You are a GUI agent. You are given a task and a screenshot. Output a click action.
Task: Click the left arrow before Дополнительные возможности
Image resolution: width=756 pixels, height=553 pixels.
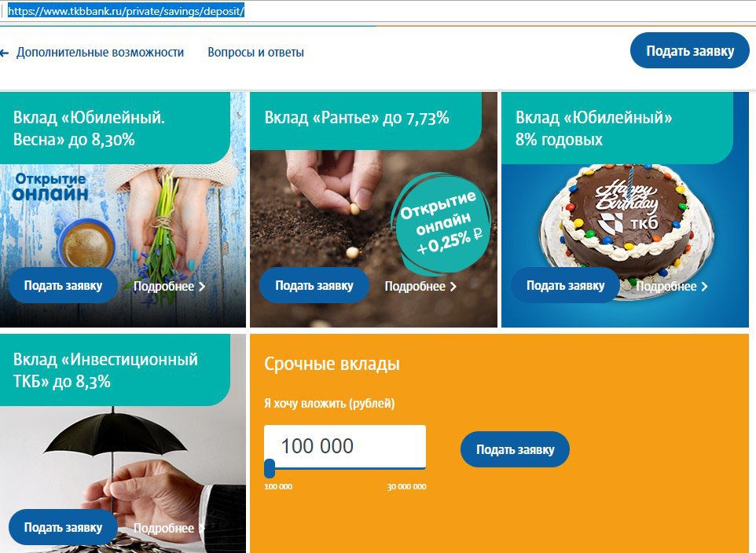pos(5,53)
